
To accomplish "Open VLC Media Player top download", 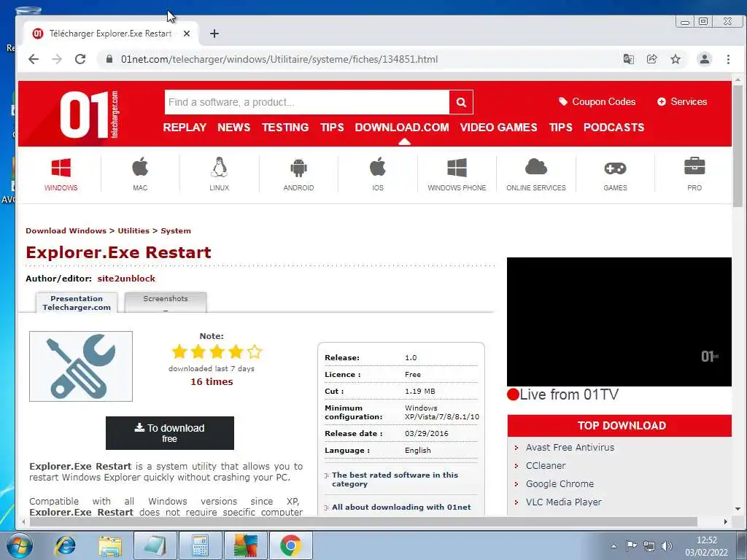I will pyautogui.click(x=564, y=502).
